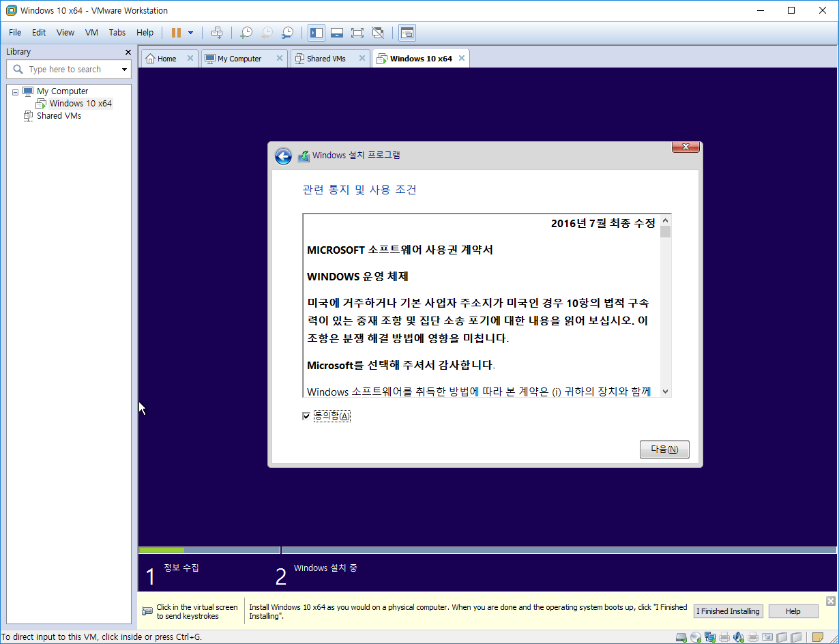This screenshot has width=839, height=644.
Task: Toggle the console view toolbar icon
Action: point(407,32)
